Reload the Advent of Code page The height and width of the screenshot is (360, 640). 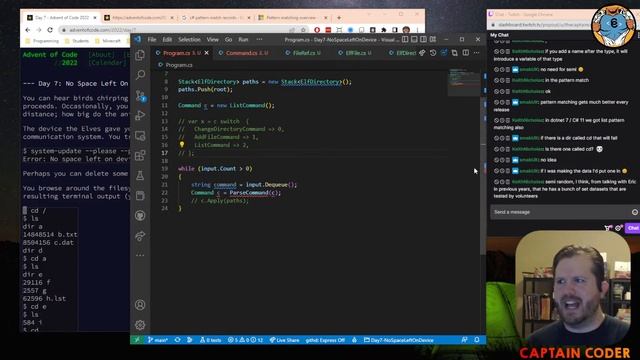pos(50,30)
